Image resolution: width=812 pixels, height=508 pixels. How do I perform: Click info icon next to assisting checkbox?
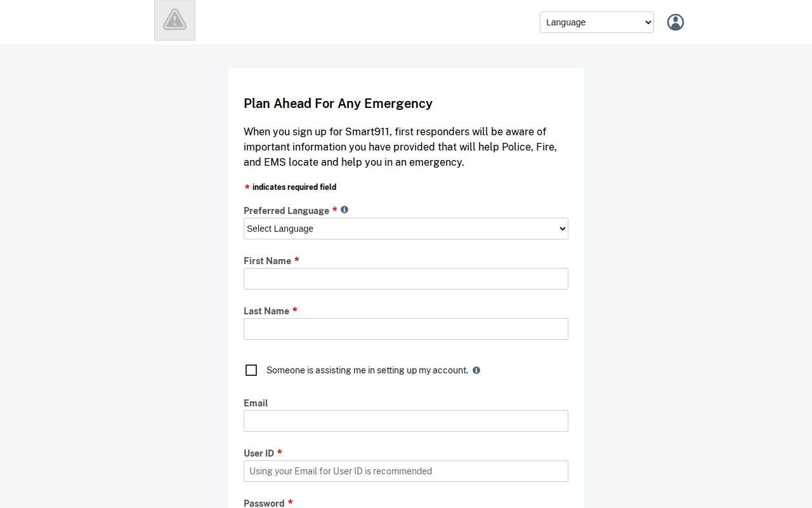coord(476,370)
